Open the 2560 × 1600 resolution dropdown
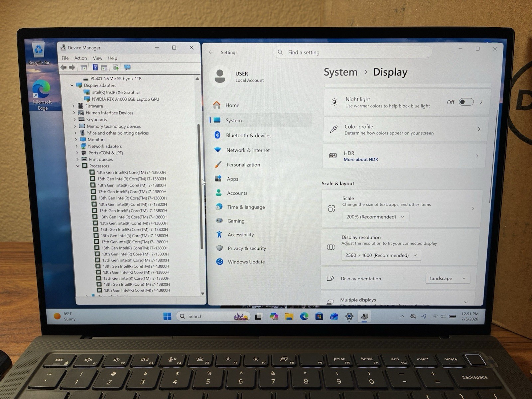Viewport: 532px width, 399px height. pos(381,255)
